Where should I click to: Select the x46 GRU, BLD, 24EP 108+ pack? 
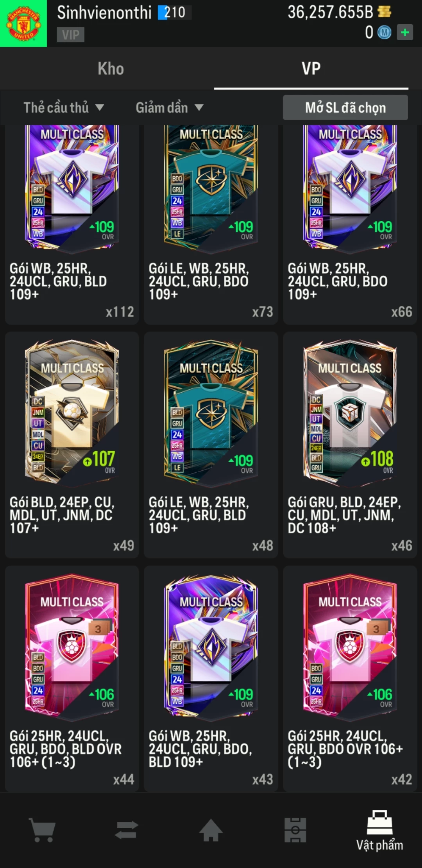tap(350, 445)
